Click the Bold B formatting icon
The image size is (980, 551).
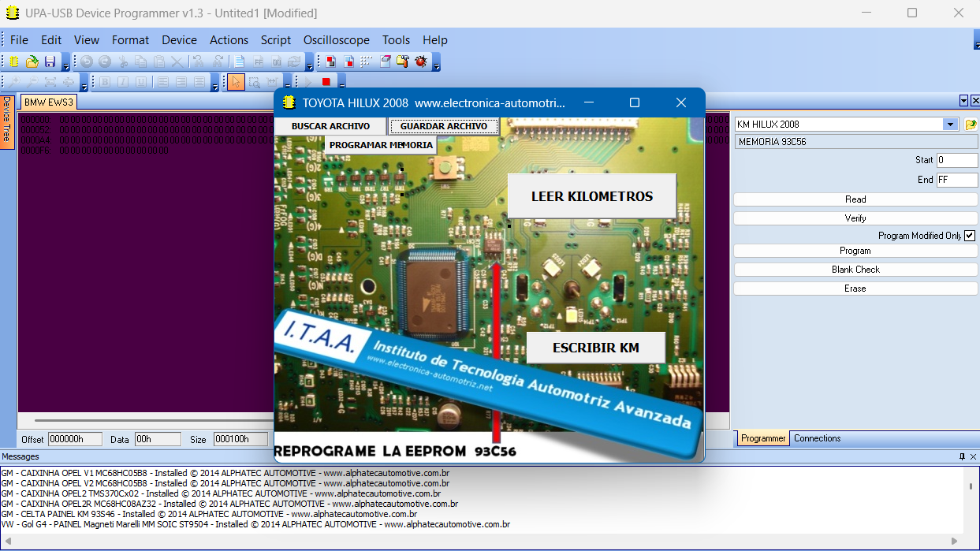(x=104, y=81)
